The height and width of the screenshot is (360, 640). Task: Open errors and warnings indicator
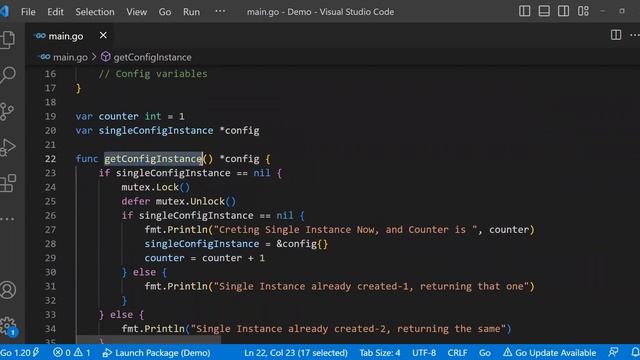click(71, 353)
